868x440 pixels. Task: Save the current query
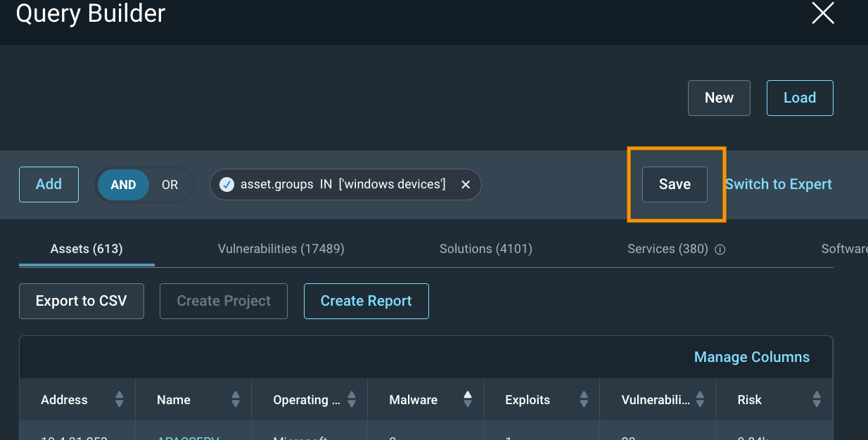675,184
